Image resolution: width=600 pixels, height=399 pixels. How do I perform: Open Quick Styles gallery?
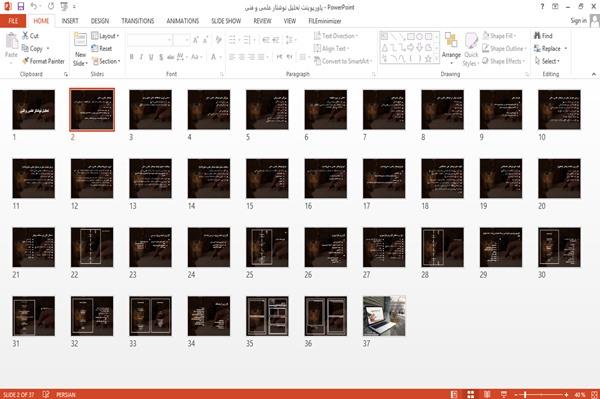pos(471,40)
